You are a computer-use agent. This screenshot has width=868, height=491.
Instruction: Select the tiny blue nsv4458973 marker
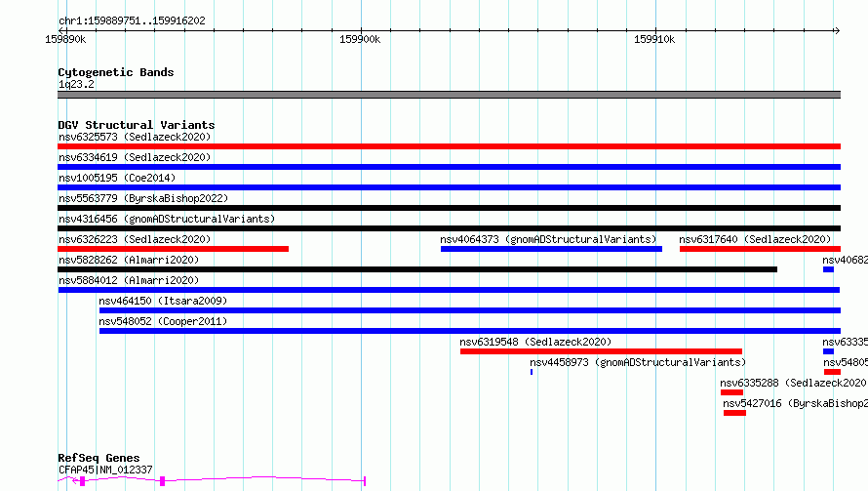tap(532, 372)
